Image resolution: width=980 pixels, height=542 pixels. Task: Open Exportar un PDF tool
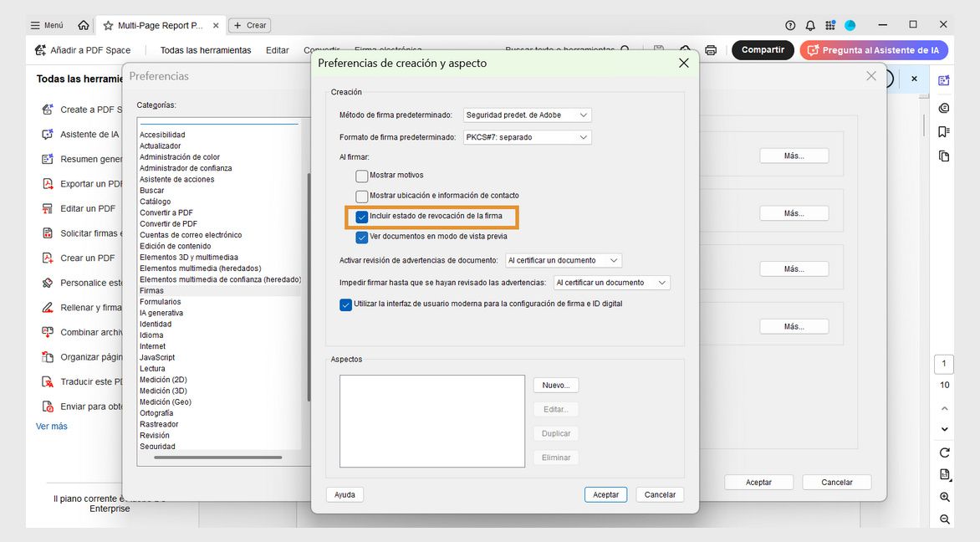(x=82, y=184)
